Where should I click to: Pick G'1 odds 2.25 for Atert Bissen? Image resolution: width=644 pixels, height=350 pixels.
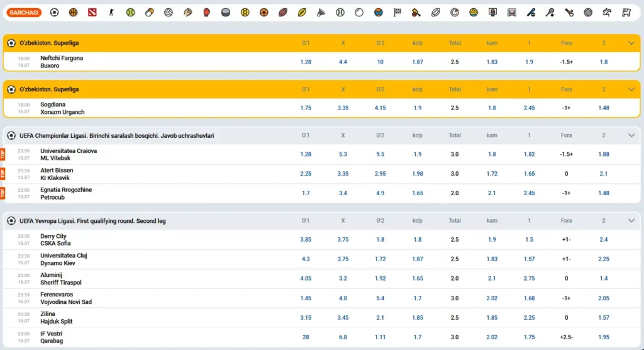point(306,174)
